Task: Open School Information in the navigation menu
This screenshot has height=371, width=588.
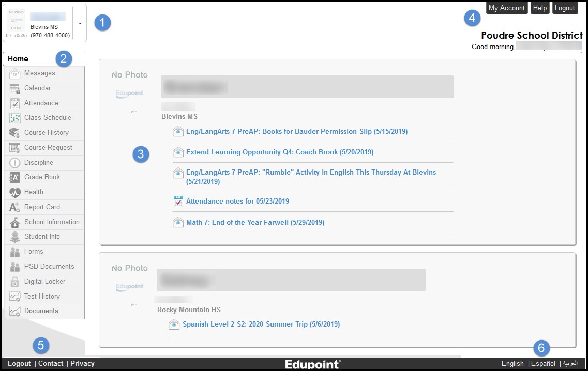Action: [x=44, y=222]
